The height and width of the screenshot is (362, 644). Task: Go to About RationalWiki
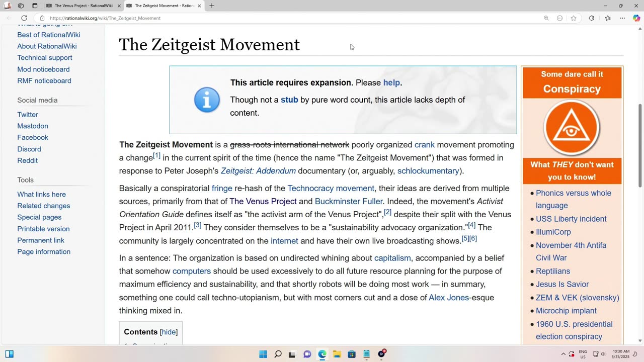pyautogui.click(x=47, y=46)
